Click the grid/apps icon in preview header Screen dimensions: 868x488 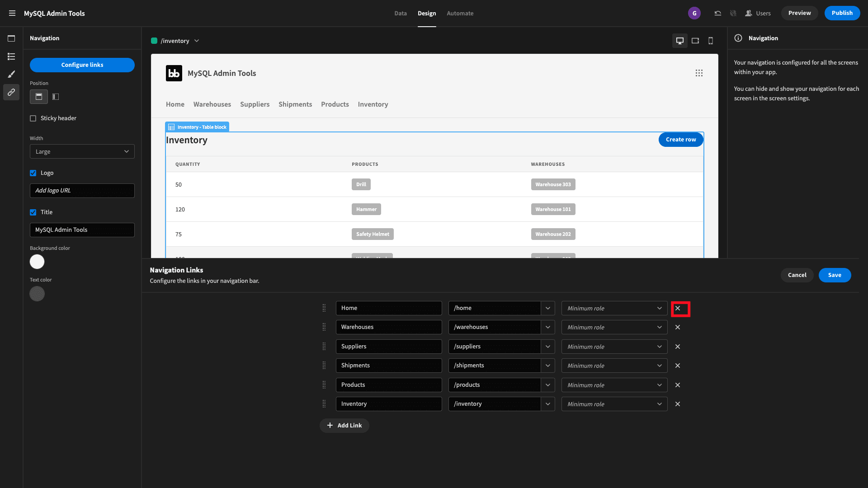(699, 73)
